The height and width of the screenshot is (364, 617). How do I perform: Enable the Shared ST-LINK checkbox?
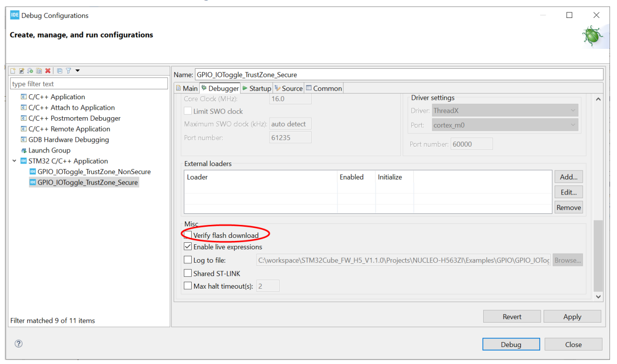pyautogui.click(x=188, y=273)
